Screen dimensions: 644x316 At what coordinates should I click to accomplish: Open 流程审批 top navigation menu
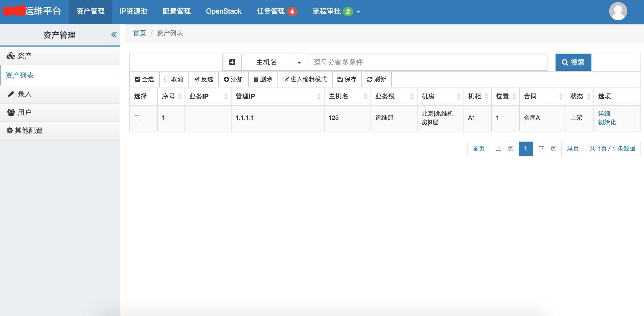pyautogui.click(x=336, y=11)
